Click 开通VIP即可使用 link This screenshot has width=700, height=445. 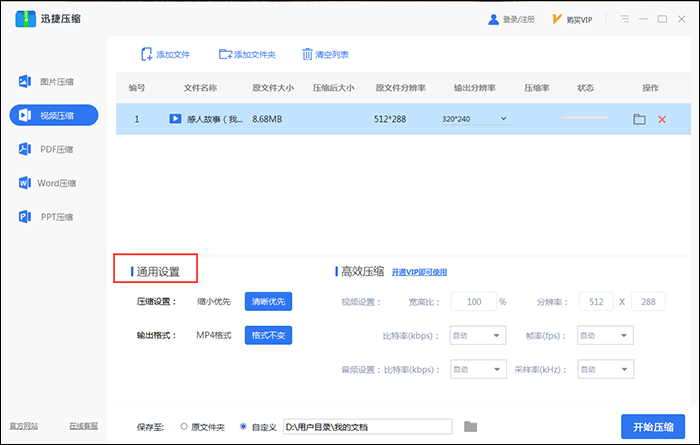(x=419, y=272)
